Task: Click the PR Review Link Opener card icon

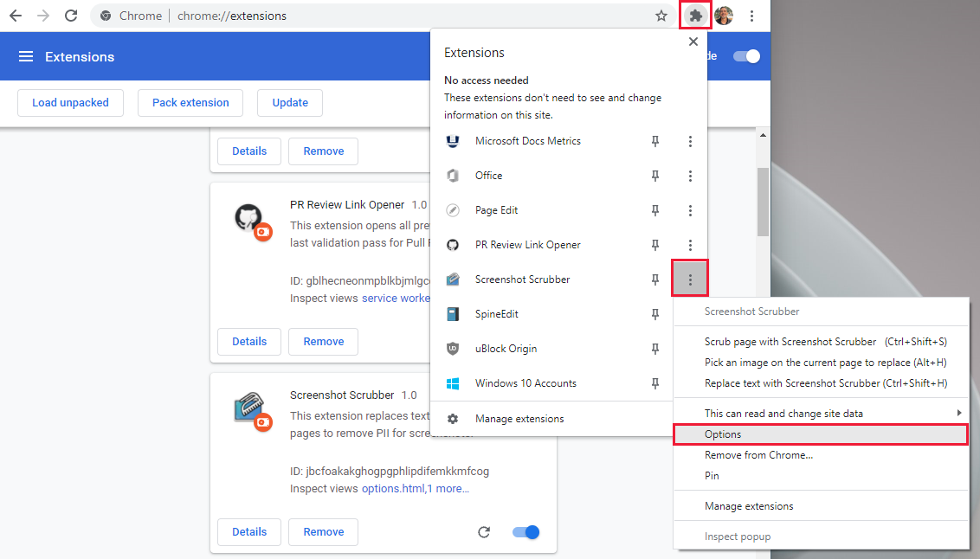Action: tap(253, 222)
